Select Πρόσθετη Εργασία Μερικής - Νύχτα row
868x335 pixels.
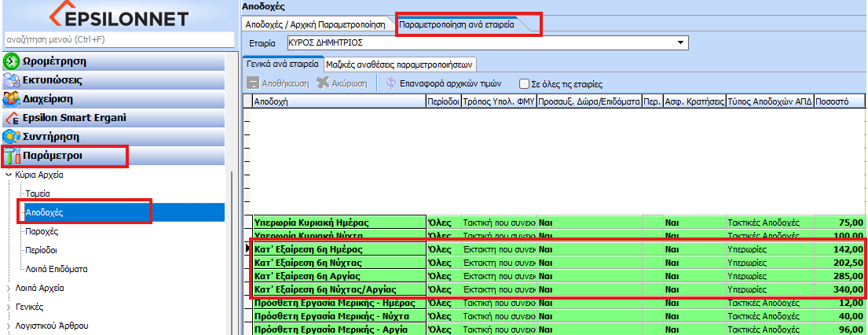pos(554,316)
